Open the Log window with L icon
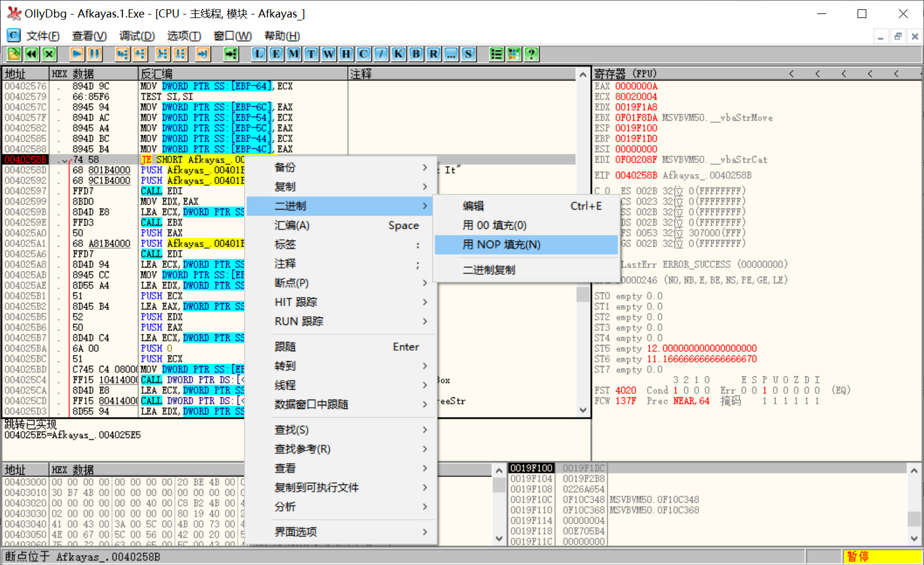 [259, 54]
